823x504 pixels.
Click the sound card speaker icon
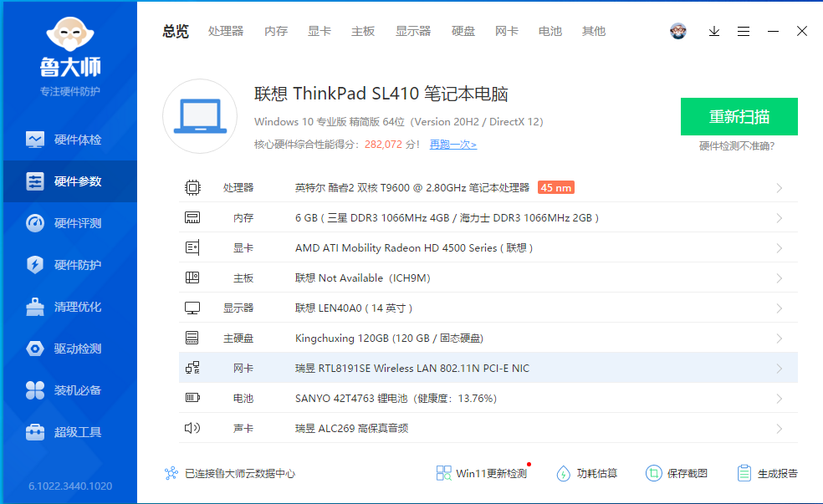tap(192, 428)
